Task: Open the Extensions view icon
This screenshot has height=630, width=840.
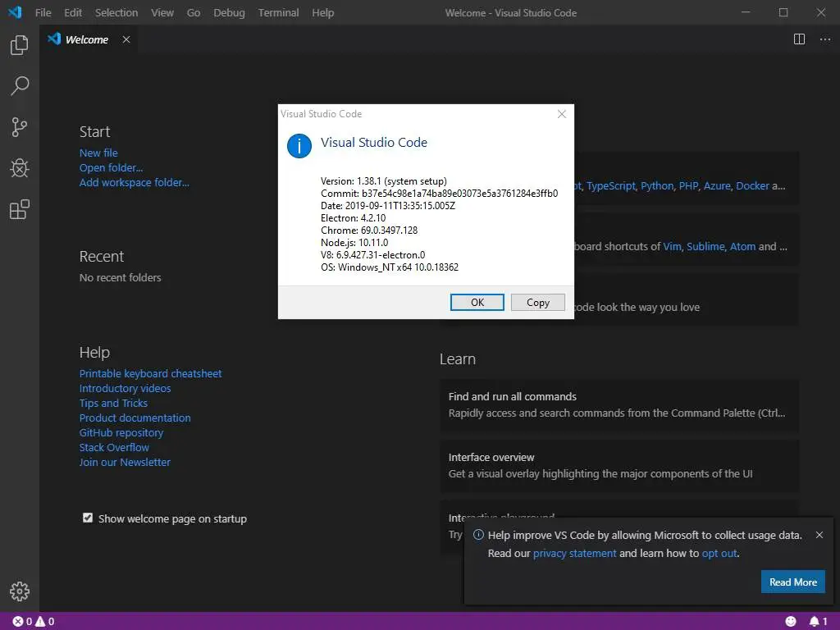Action: point(20,209)
